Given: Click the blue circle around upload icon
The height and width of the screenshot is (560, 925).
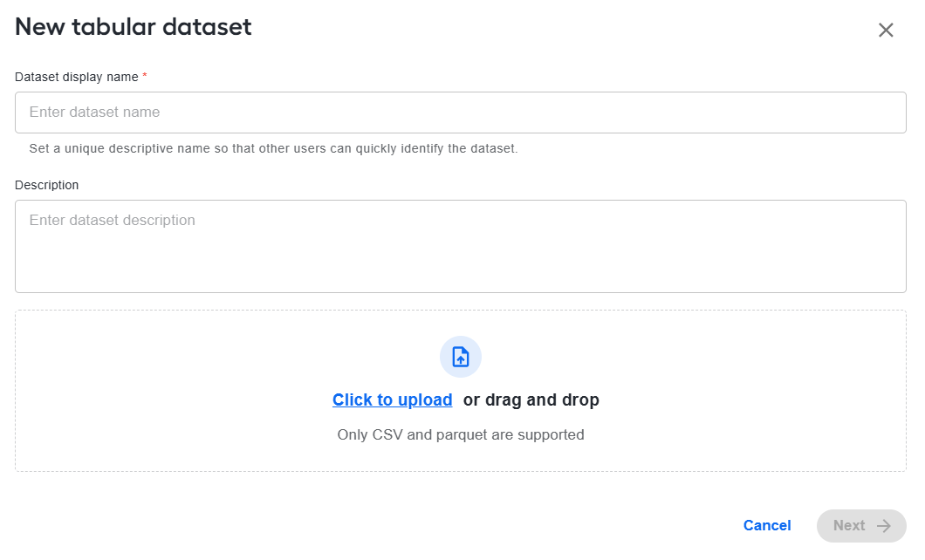Looking at the screenshot, I should pos(461,358).
